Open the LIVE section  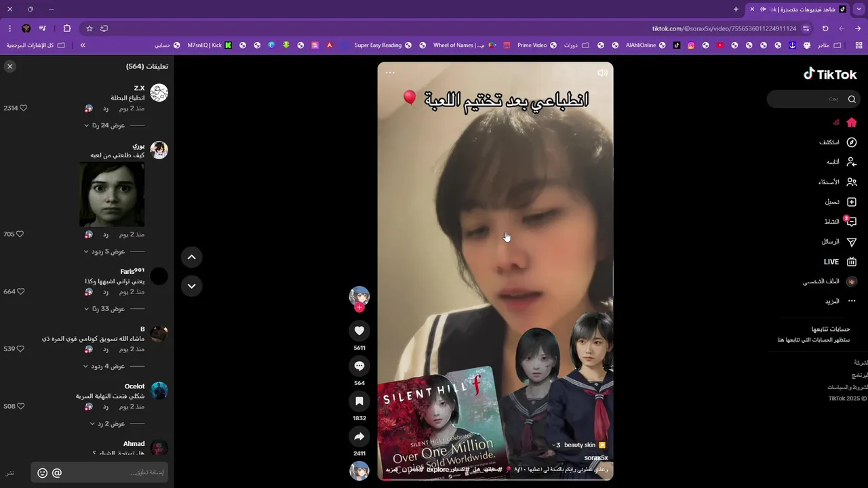click(840, 262)
